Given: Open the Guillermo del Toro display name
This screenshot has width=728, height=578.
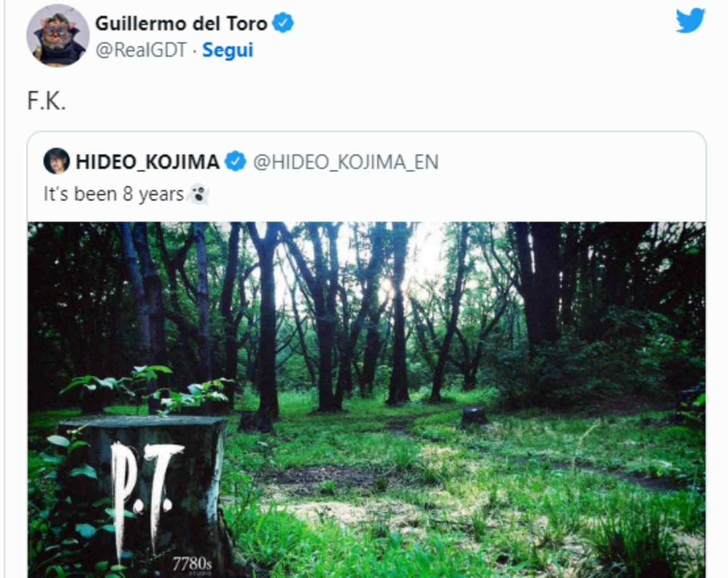Looking at the screenshot, I should 181,23.
